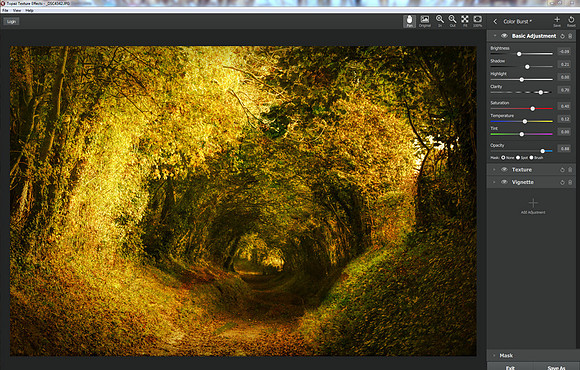Select the Spot mask option

click(x=518, y=158)
